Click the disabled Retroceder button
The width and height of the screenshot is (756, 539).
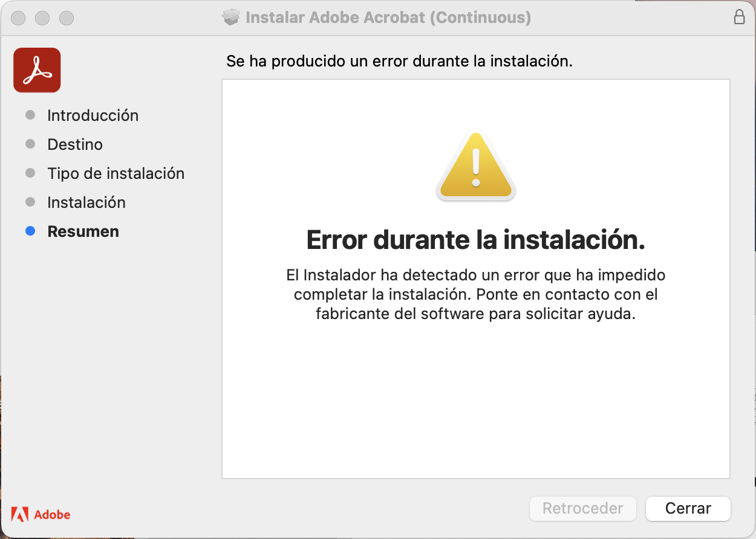(x=582, y=509)
